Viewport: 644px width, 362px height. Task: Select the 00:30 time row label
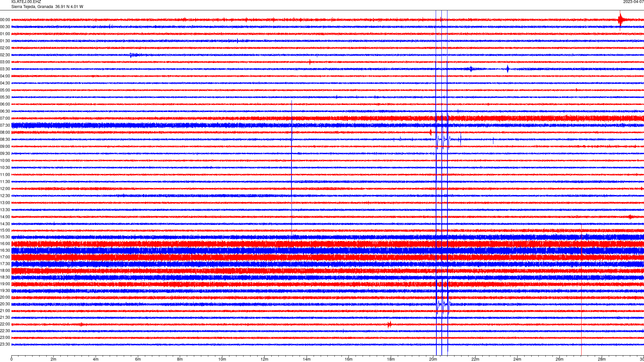[5, 27]
